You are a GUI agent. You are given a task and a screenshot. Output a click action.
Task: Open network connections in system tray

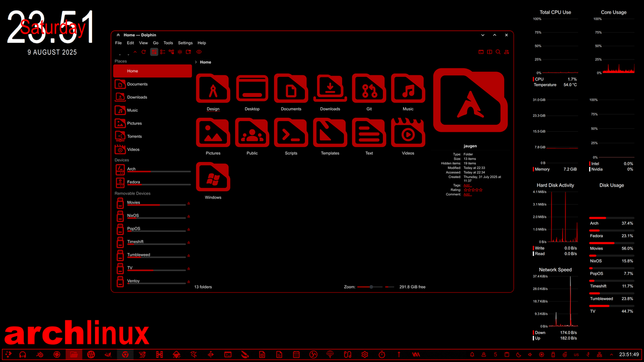(599, 354)
